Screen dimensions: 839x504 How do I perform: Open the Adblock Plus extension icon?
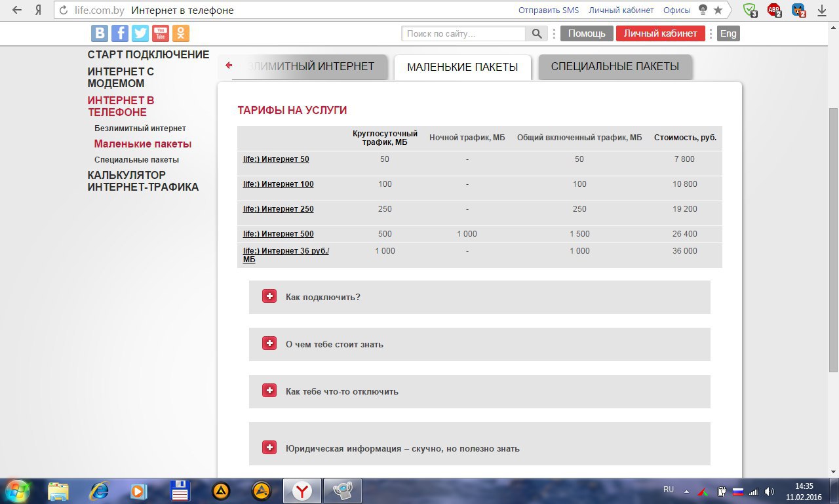774,9
